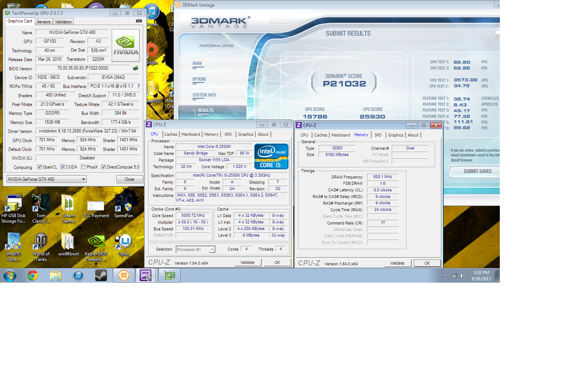Show hidden tray icons arrow
This screenshot has width=588, height=368.
click(x=445, y=276)
